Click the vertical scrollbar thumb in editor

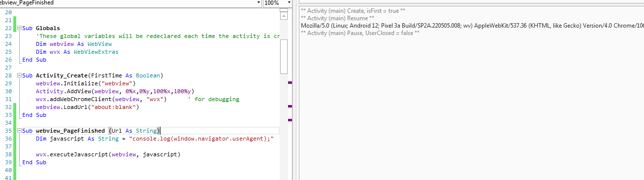pyautogui.click(x=284, y=56)
